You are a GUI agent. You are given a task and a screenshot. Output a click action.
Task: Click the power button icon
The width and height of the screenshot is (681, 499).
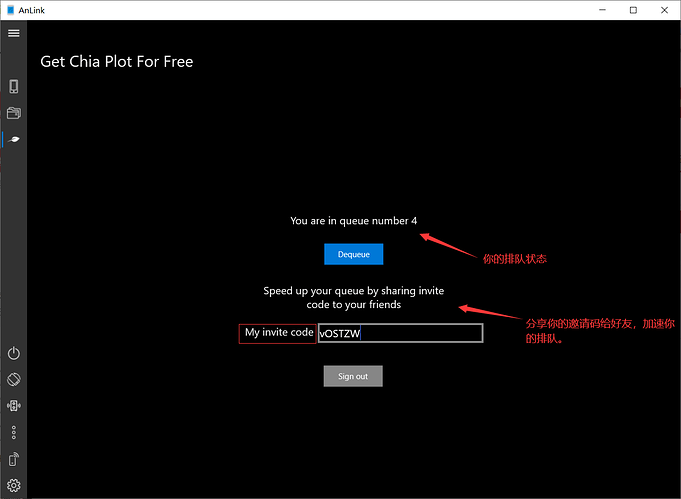pyautogui.click(x=13, y=353)
